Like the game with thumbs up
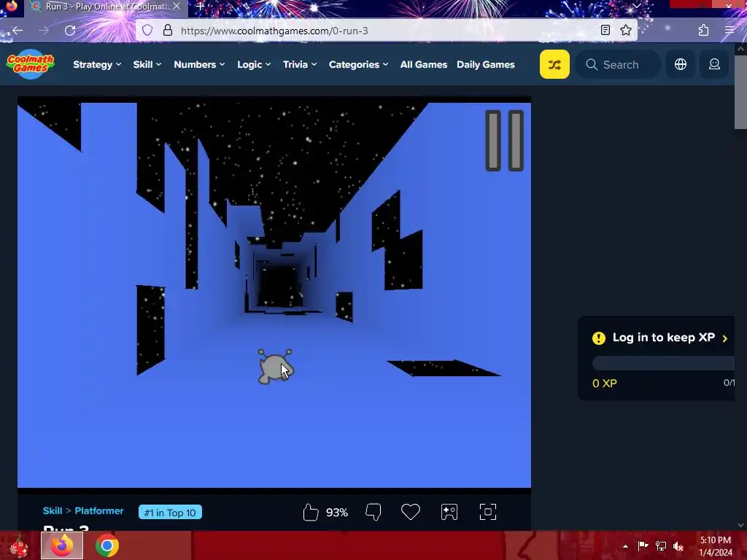This screenshot has width=747, height=560. 311,513
